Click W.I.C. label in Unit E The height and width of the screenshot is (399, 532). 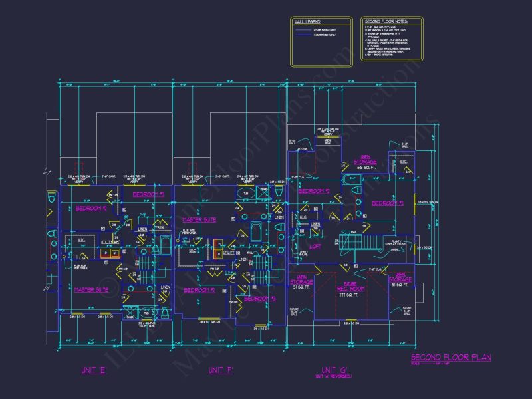coord(82,240)
